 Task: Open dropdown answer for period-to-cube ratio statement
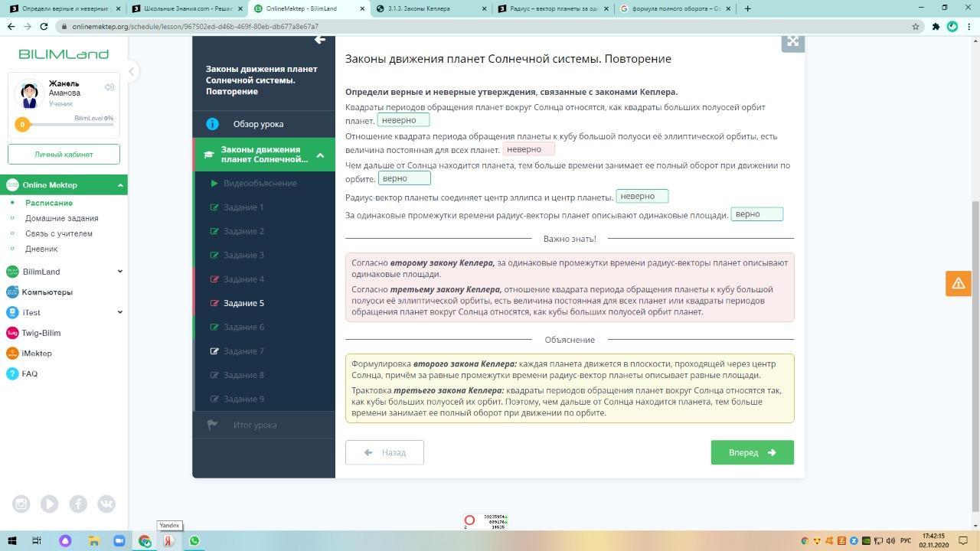pos(528,149)
